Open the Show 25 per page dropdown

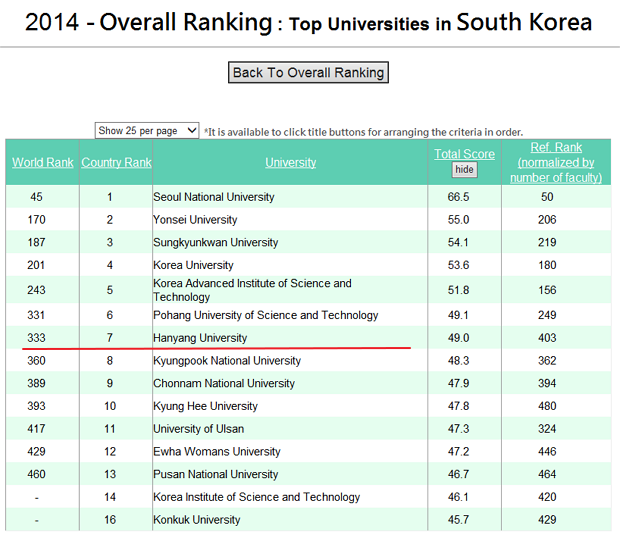(x=147, y=131)
